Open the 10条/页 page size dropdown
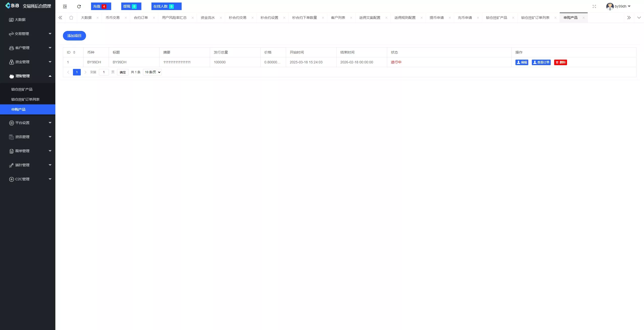The width and height of the screenshot is (644, 330). point(152,72)
